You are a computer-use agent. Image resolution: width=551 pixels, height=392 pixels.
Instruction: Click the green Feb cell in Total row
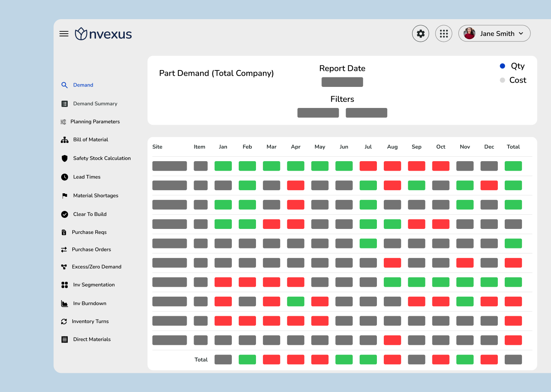pyautogui.click(x=247, y=359)
